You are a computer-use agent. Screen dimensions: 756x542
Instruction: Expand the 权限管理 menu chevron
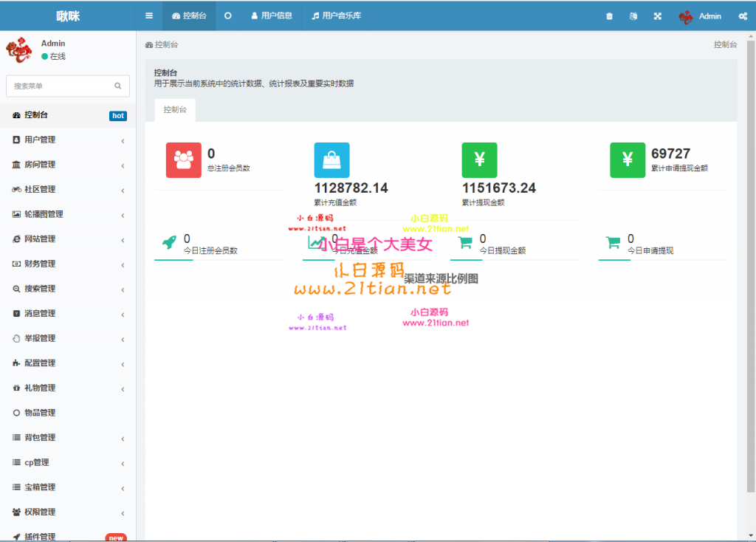[123, 513]
